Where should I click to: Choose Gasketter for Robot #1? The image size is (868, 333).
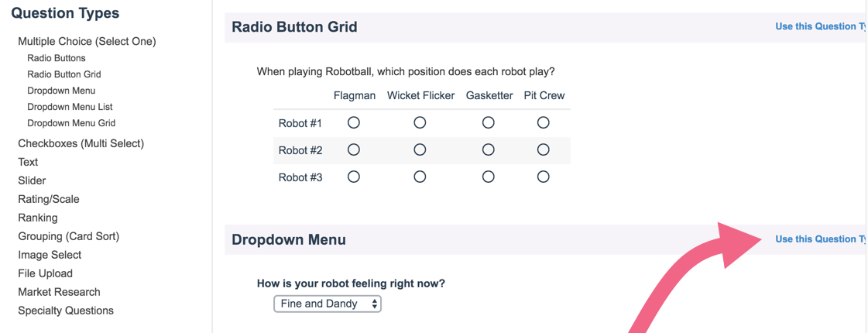[489, 122]
